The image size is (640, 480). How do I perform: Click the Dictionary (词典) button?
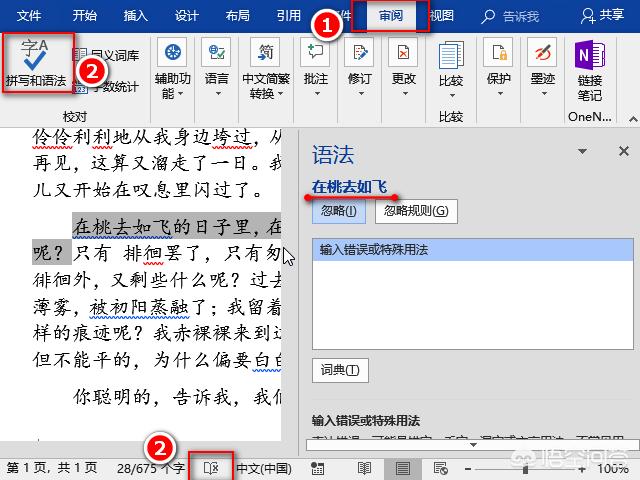340,370
